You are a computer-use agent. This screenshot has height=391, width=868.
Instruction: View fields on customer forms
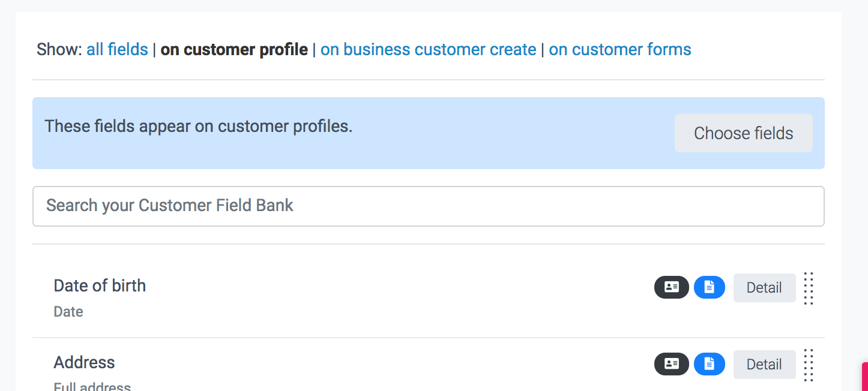point(619,49)
